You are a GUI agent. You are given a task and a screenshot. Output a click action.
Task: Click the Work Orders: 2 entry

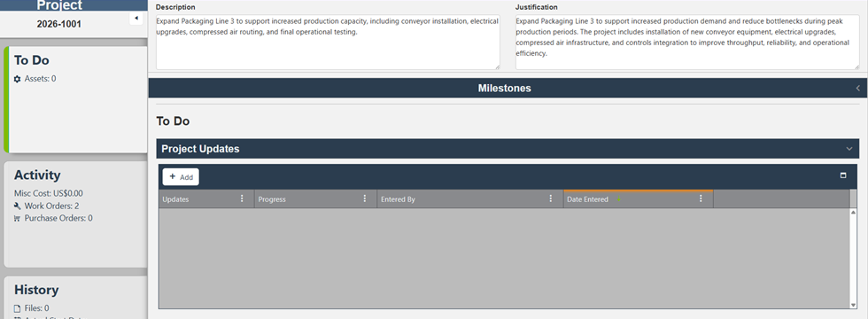pos(51,206)
